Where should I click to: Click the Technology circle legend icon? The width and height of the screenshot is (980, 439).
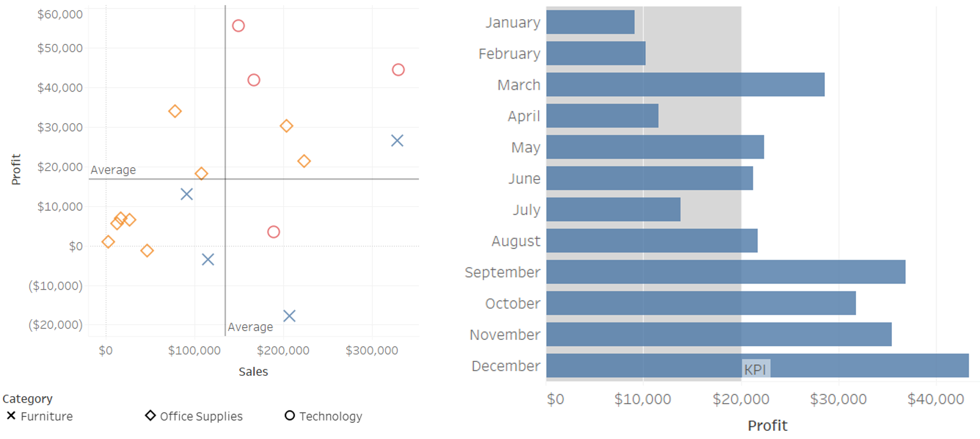click(290, 415)
